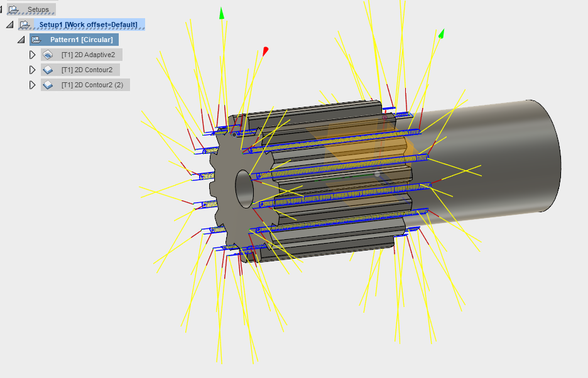Select the Setups label
Image resolution: width=588 pixels, height=378 pixels.
37,9
